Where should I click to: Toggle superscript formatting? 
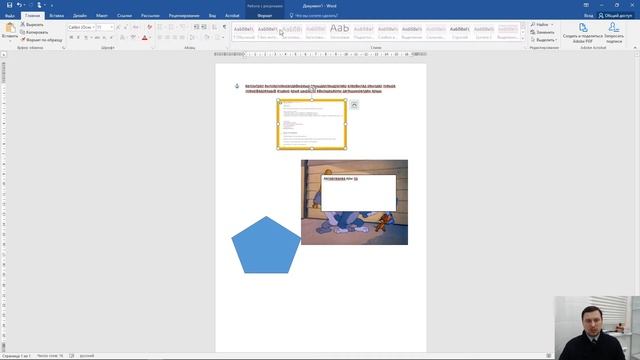(111, 38)
